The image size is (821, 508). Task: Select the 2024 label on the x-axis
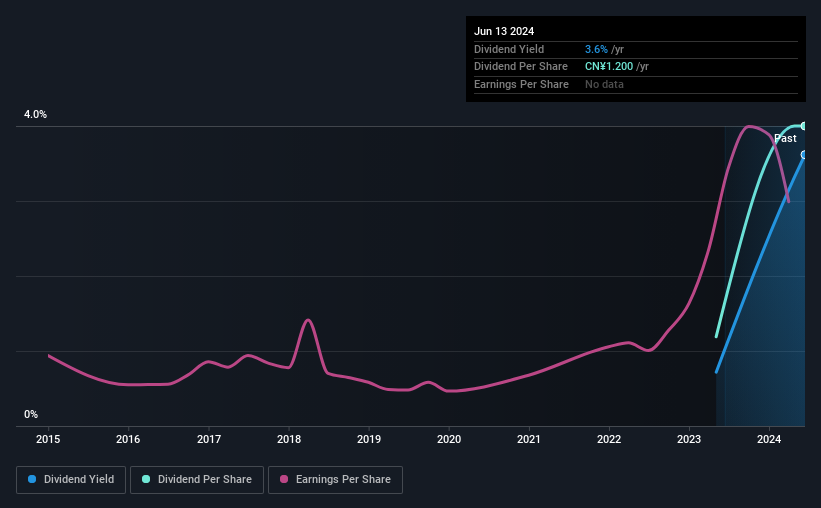point(769,439)
